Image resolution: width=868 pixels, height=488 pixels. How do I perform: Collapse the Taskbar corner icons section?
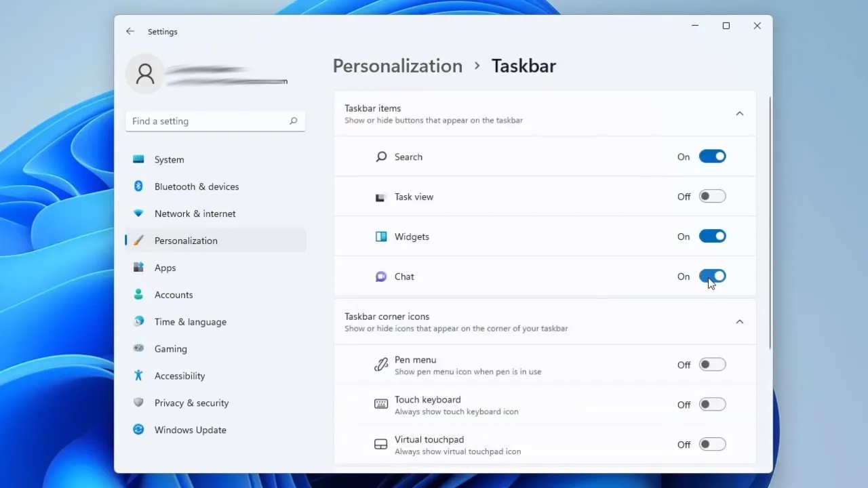pyautogui.click(x=740, y=321)
